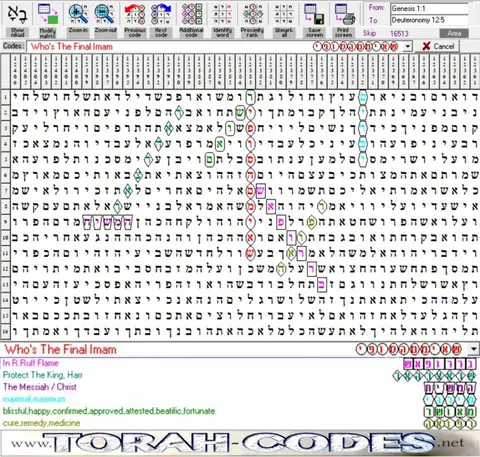This screenshot has width=480, height=457.
Task: Select the 'In R.Ruff Flame' result row
Action: [239, 363]
